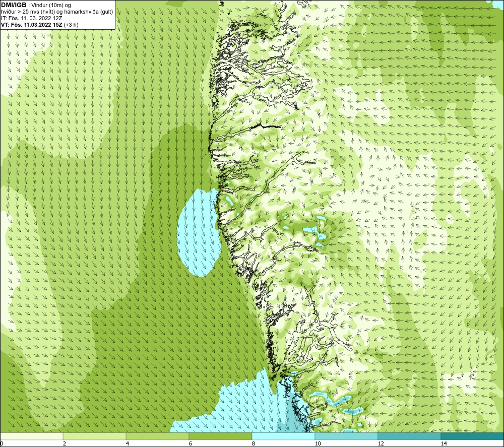Click the 2–4 m/s light green color segment
Viewport: 504px width, 447px height.
(95, 436)
